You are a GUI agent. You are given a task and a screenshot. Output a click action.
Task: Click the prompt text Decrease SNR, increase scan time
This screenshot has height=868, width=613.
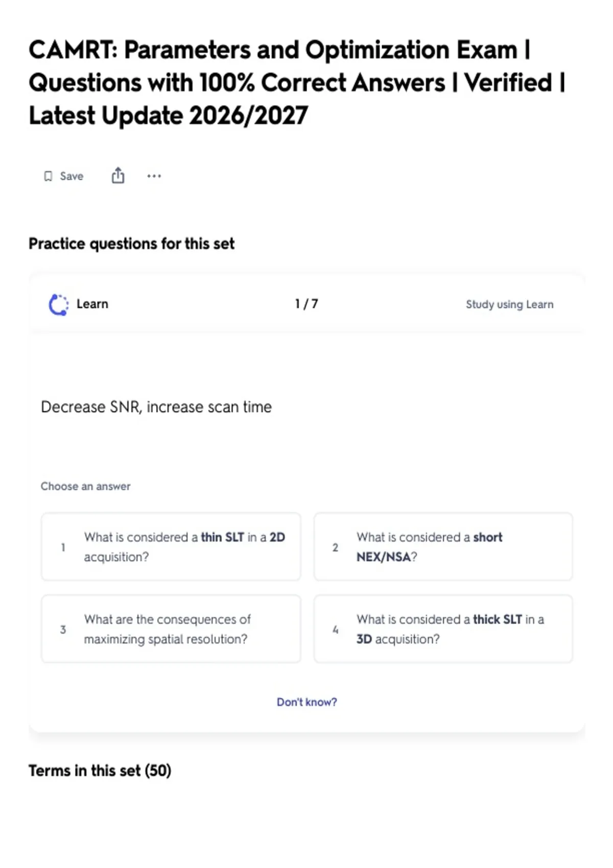coord(156,407)
